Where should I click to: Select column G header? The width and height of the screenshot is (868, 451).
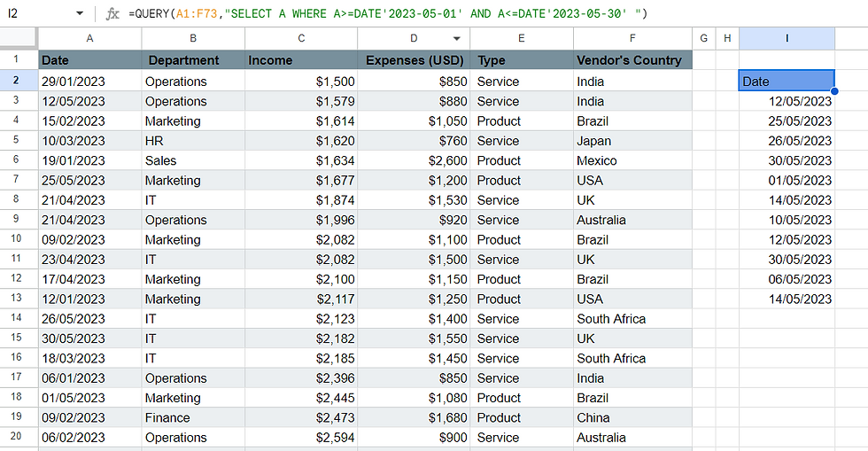(x=703, y=38)
